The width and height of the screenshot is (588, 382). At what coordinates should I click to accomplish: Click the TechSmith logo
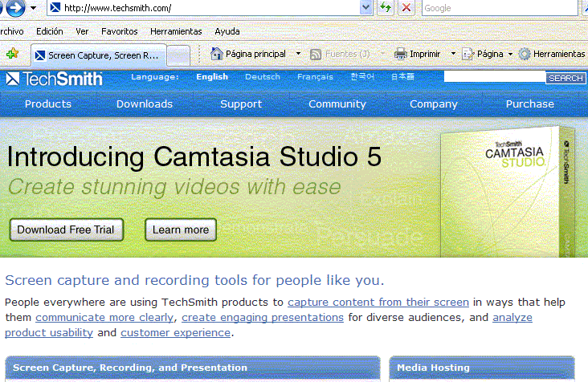[54, 79]
